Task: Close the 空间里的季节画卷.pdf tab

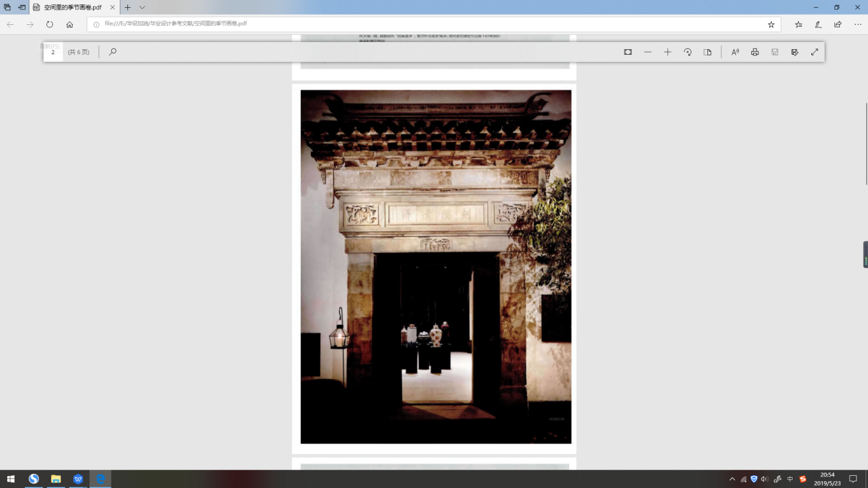Action: coord(113,7)
